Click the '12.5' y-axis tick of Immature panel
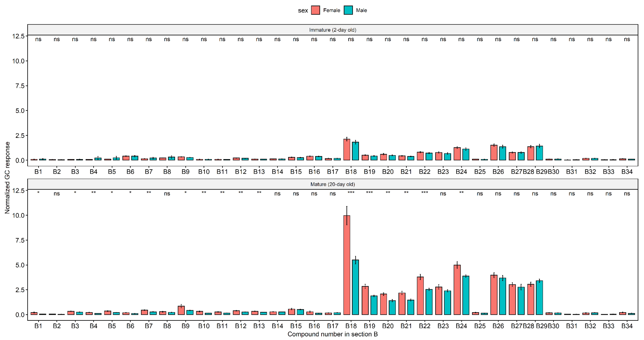The height and width of the screenshot is (340, 644). click(19, 36)
